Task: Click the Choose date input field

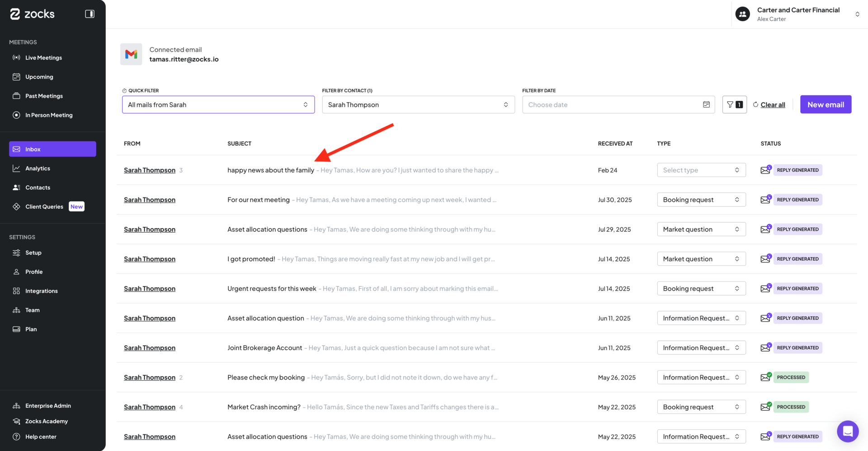Action: [x=610, y=104]
